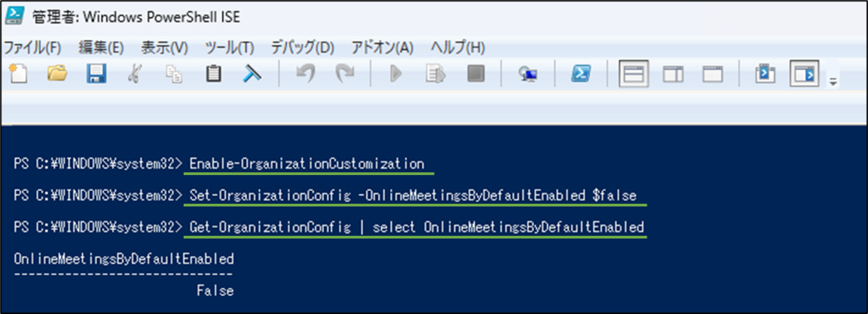Open the アドオン(A) menu

coord(382,48)
